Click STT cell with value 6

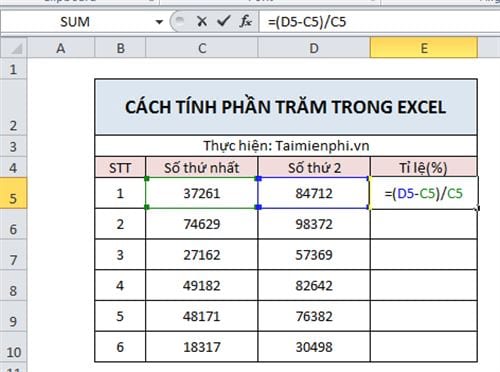[120, 347]
